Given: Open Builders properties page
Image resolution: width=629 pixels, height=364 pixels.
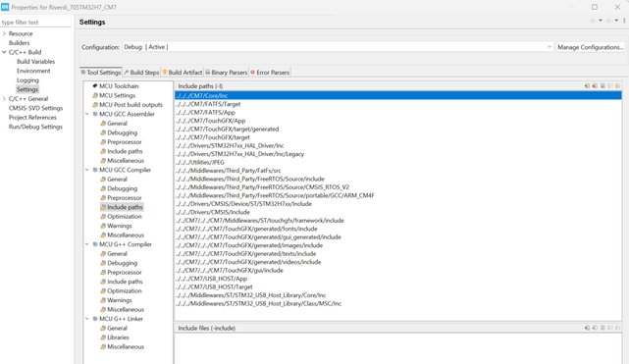Looking at the screenshot, I should coord(20,43).
